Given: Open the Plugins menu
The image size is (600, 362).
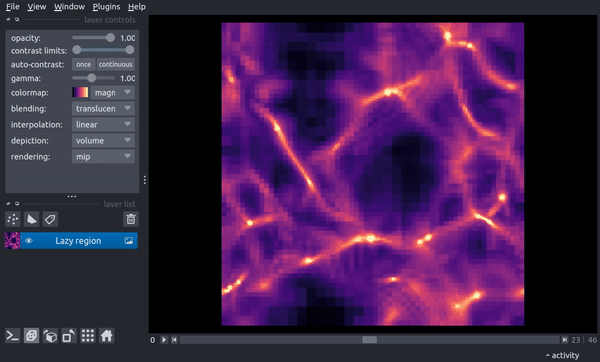Looking at the screenshot, I should tap(106, 7).
